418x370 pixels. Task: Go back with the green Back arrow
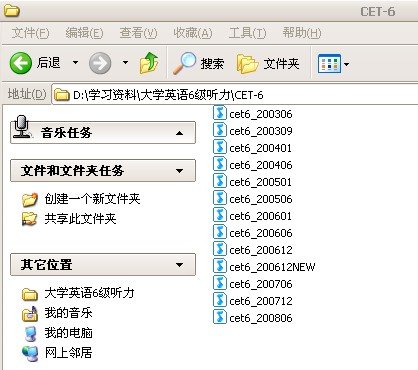(x=21, y=63)
